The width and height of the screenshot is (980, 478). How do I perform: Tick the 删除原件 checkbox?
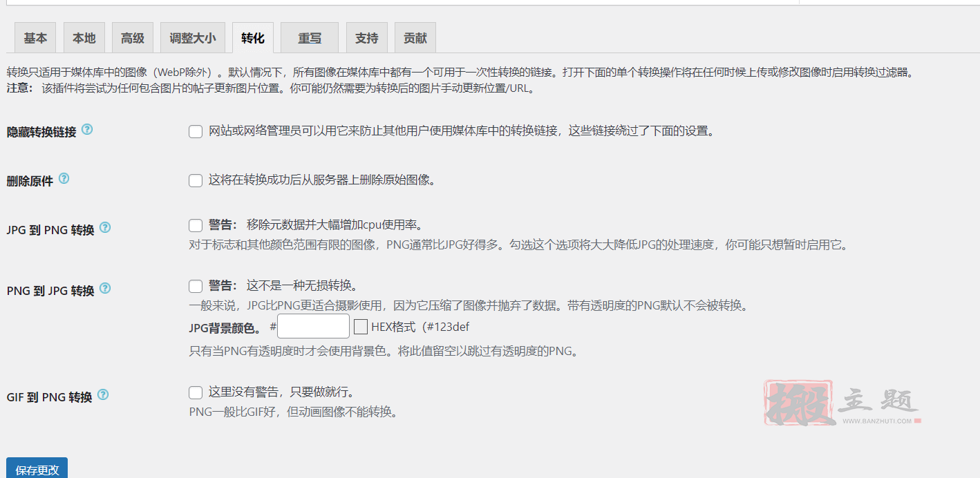pos(196,180)
